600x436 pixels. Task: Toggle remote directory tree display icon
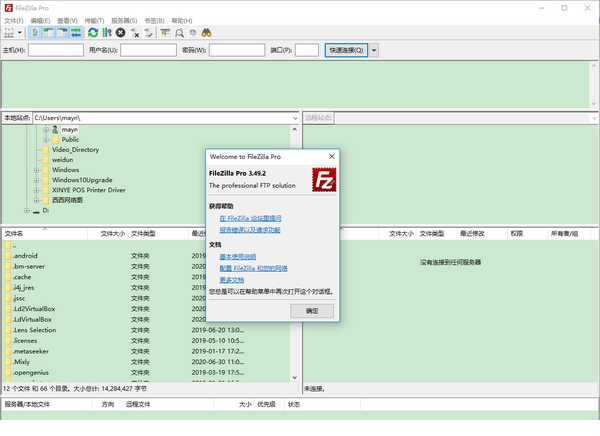(x=62, y=33)
